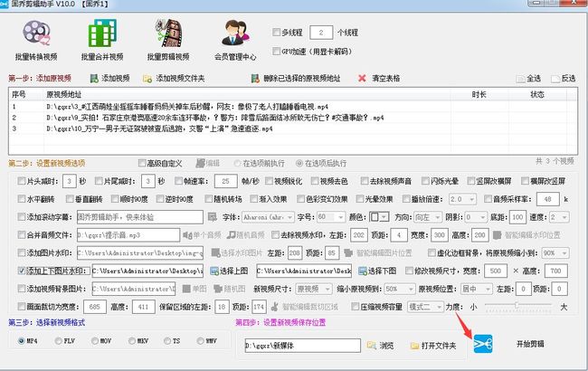The height and width of the screenshot is (371, 588).
Task: Select video row 1 江西萌娃
Action: point(292,107)
